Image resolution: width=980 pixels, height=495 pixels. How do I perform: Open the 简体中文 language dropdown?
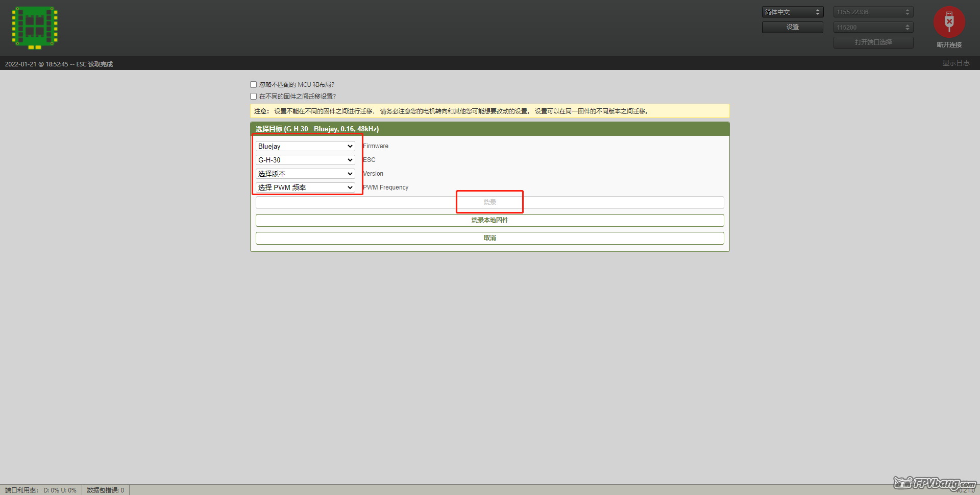pyautogui.click(x=793, y=12)
